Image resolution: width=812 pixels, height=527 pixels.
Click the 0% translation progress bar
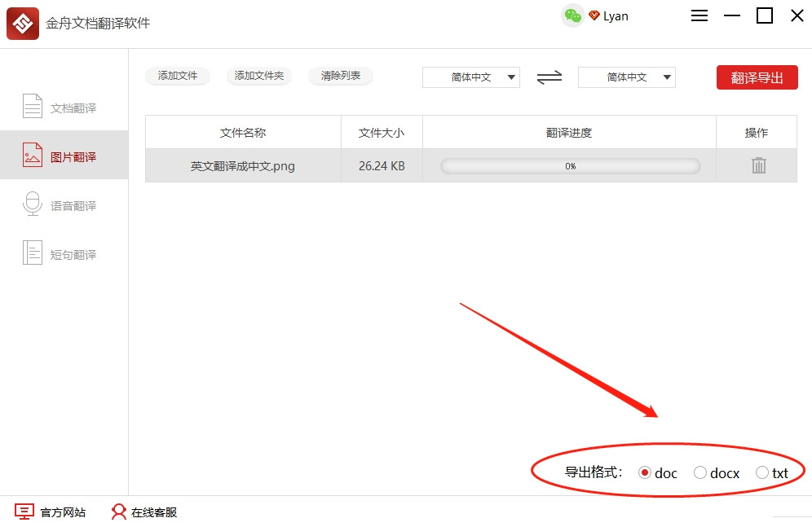(570, 166)
